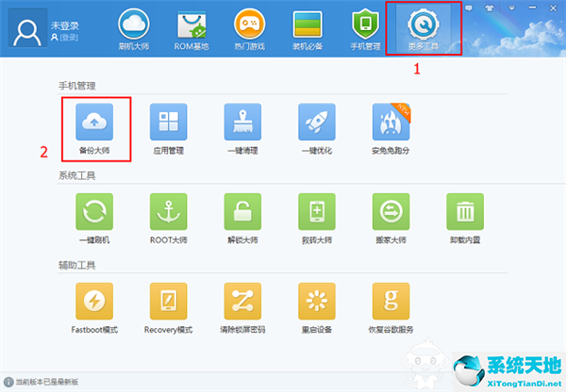Image resolution: width=566 pixels, height=392 pixels.
Task: Open 恢复谷歌服务 g icon
Action: tap(391, 308)
